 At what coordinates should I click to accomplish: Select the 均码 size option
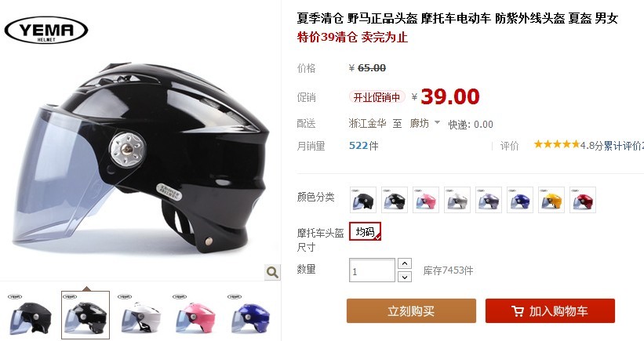coord(365,231)
